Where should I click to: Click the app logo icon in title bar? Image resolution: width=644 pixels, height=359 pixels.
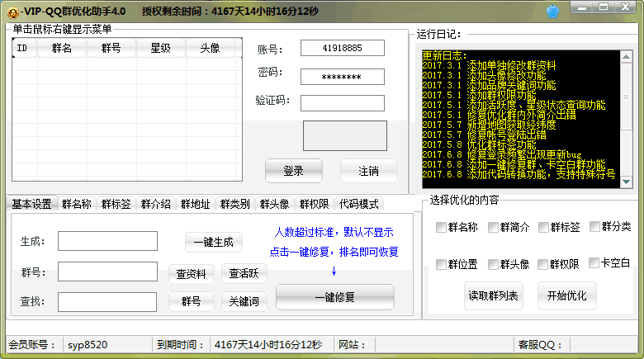(13, 12)
